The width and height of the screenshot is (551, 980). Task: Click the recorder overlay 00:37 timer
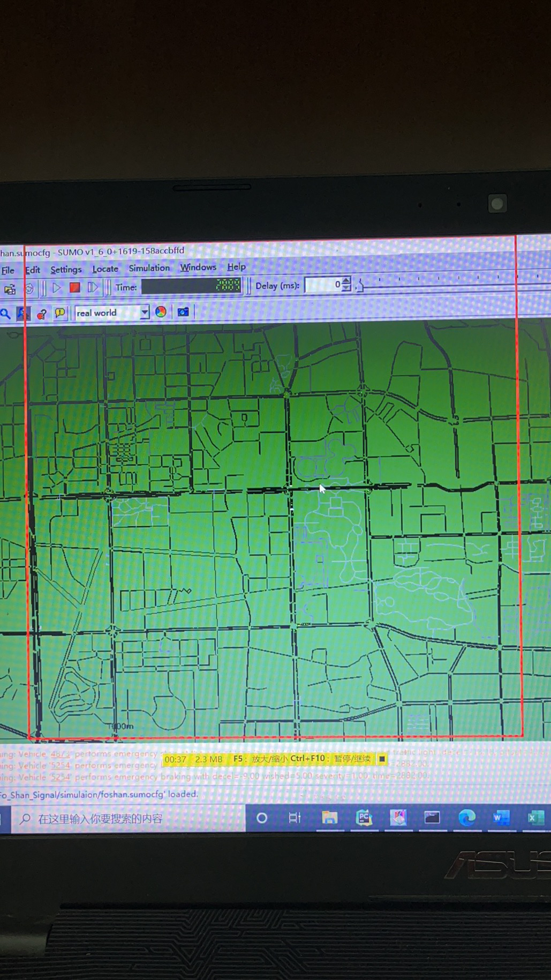tap(175, 759)
